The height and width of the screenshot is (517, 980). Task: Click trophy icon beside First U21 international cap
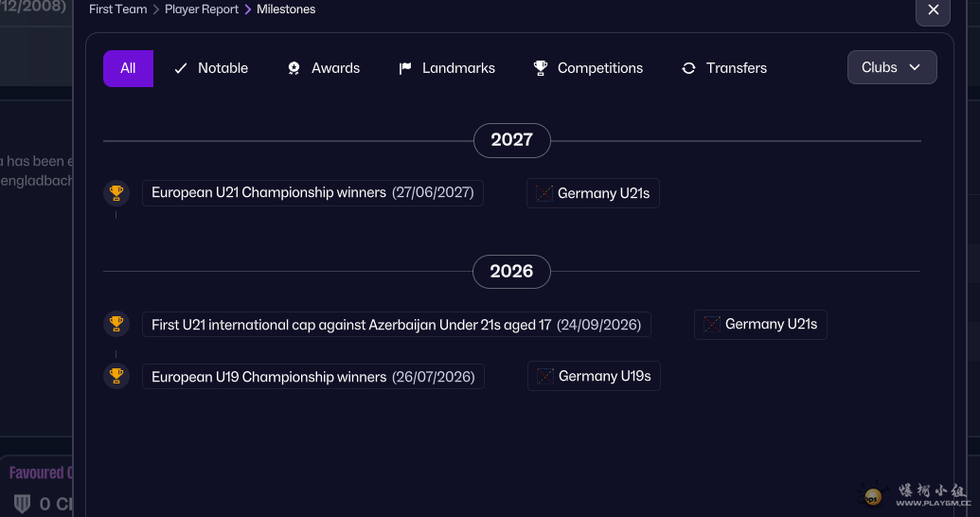pyautogui.click(x=116, y=324)
